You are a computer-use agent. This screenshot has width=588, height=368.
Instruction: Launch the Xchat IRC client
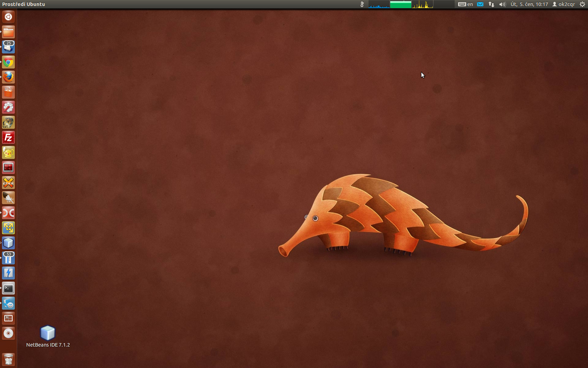8,183
